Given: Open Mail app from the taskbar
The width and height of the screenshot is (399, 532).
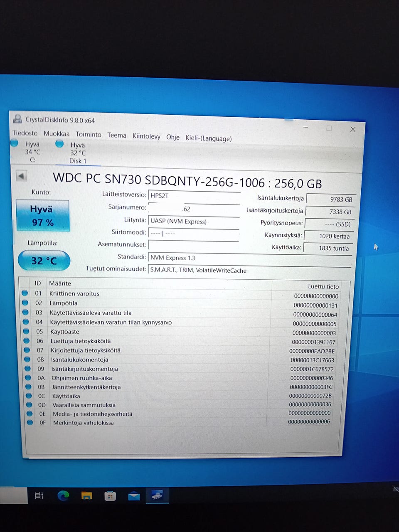Looking at the screenshot, I should click(x=134, y=495).
